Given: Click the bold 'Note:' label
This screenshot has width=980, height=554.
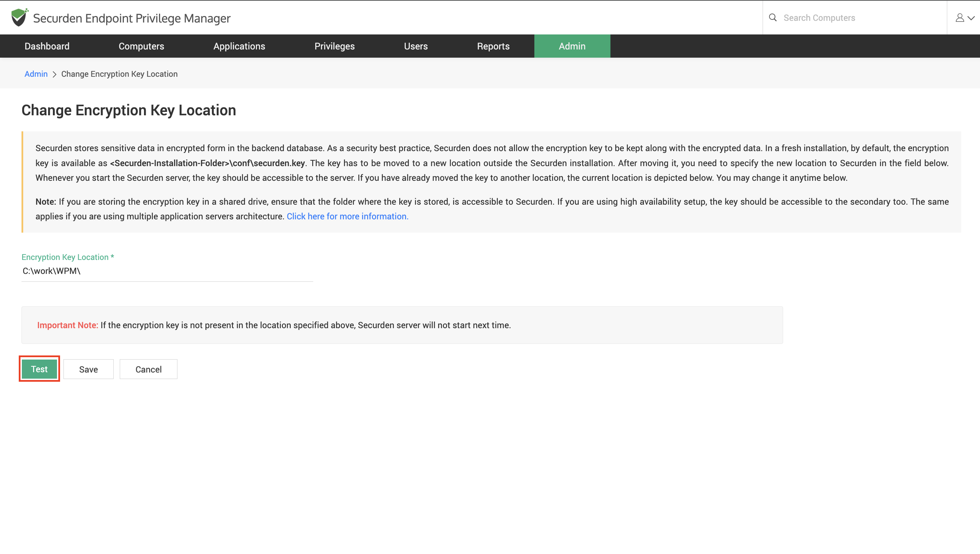Looking at the screenshot, I should point(46,202).
